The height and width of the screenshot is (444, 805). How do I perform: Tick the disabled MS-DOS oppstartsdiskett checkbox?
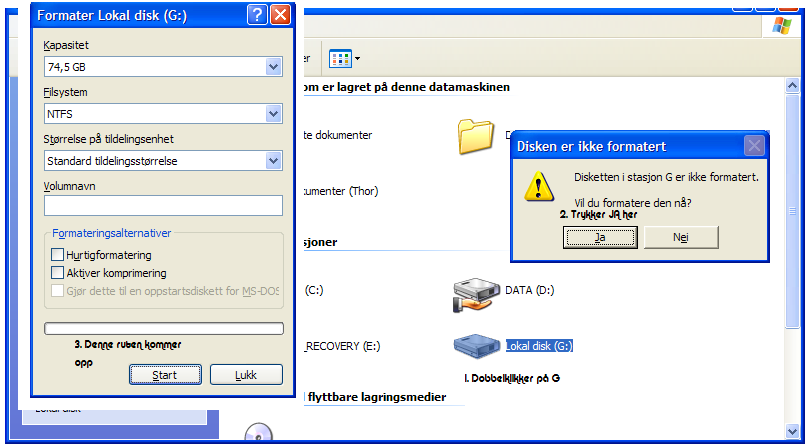58,291
